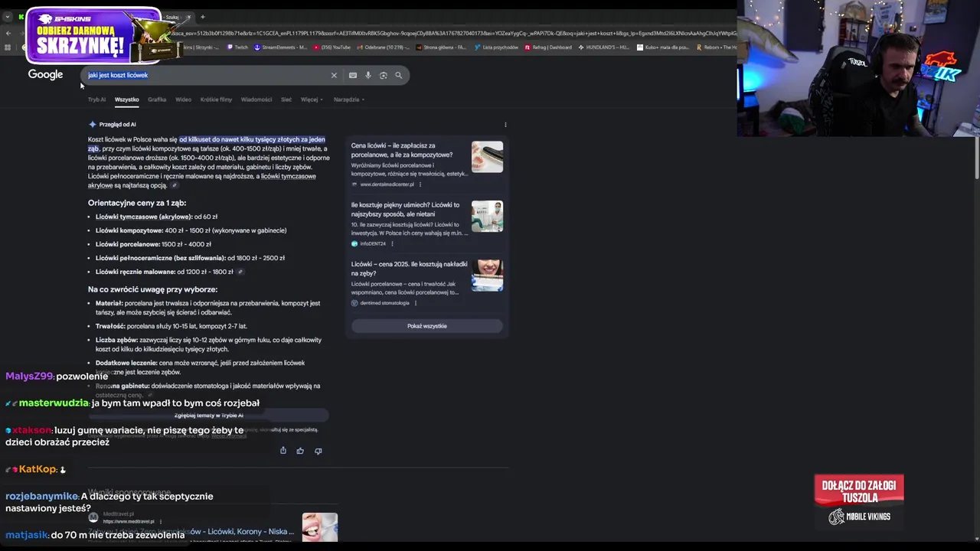
Task: Click the dentures thumbnail of first source
Action: tap(487, 157)
